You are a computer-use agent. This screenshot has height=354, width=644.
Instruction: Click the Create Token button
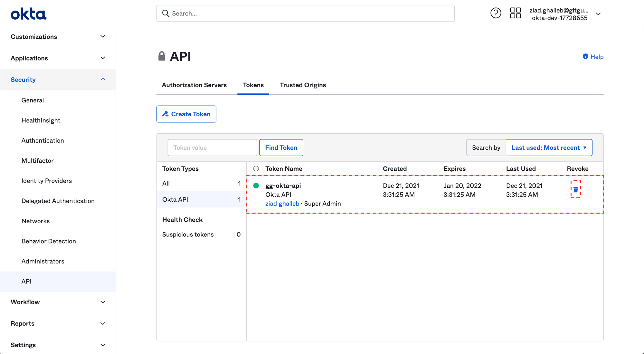(186, 114)
